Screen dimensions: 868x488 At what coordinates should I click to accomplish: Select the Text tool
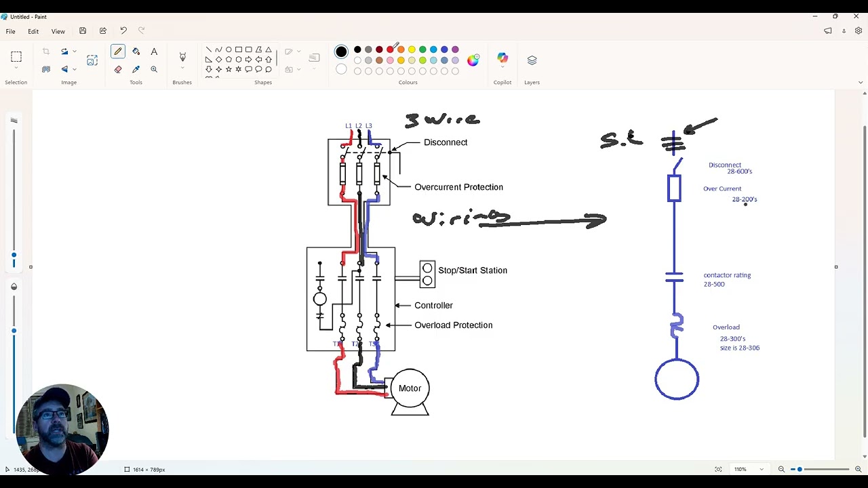(x=154, y=52)
